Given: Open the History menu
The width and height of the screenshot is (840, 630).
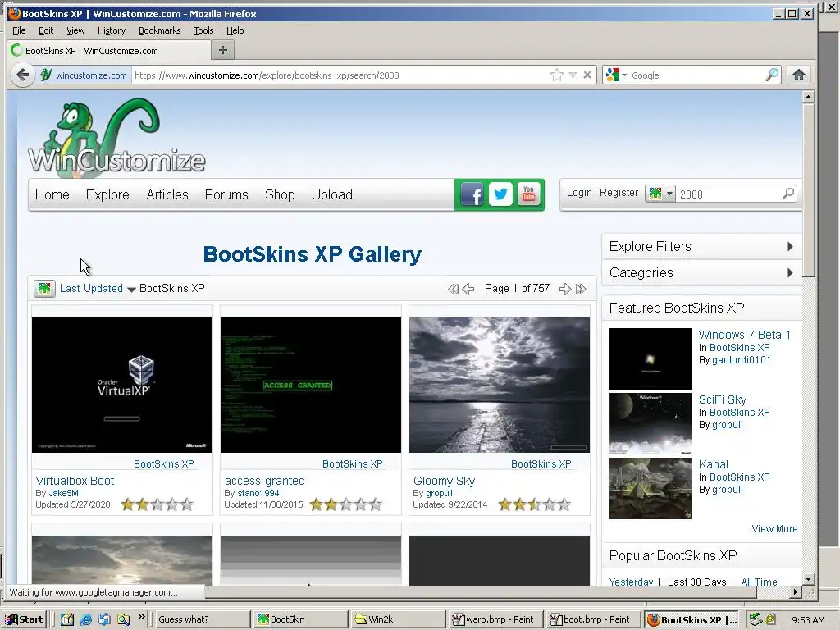Looking at the screenshot, I should click(x=112, y=30).
